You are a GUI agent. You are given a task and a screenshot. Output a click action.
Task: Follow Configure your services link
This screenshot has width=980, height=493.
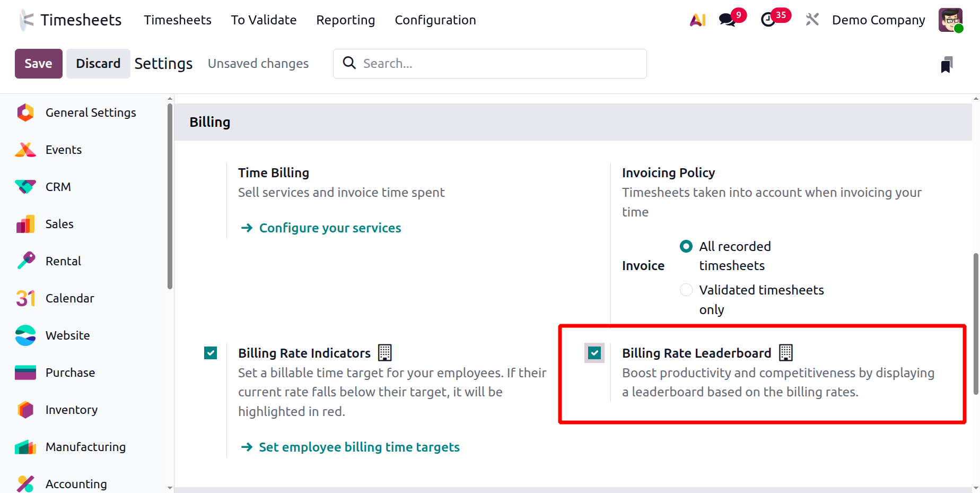point(329,228)
